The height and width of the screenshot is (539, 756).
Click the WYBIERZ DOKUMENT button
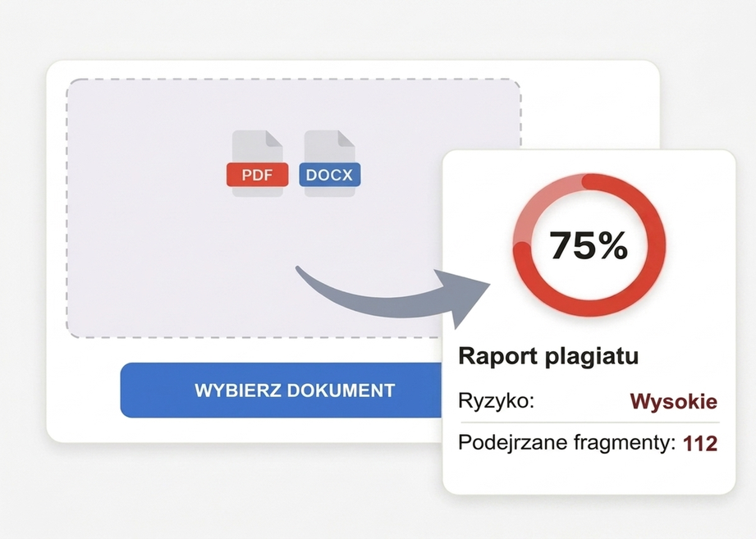click(x=281, y=391)
